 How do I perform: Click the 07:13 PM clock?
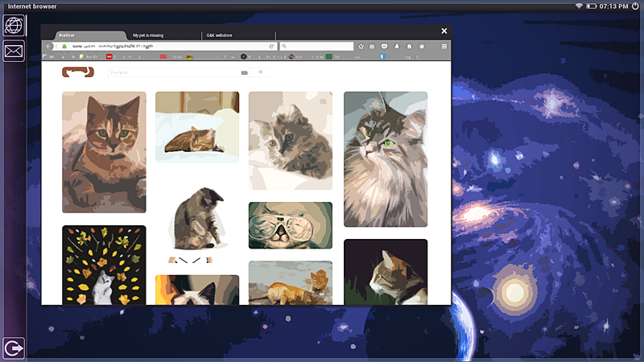613,6
